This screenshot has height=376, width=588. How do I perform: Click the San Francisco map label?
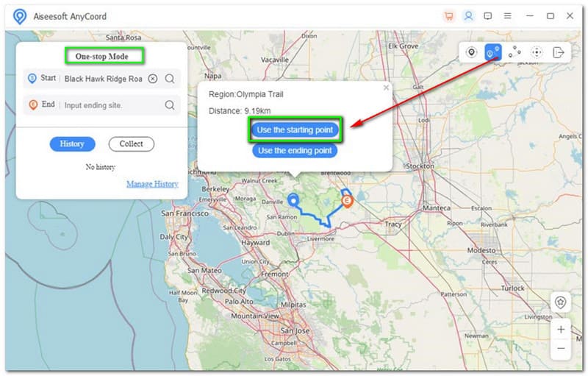(x=184, y=213)
